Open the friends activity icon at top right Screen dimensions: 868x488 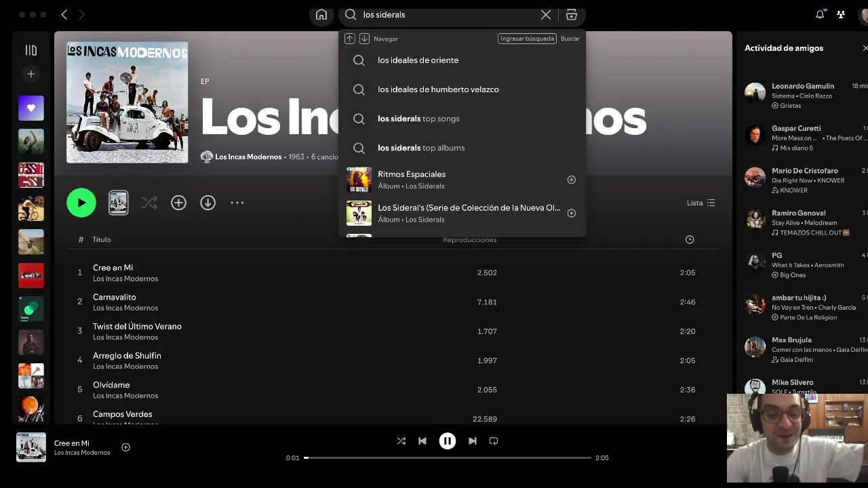coord(842,15)
